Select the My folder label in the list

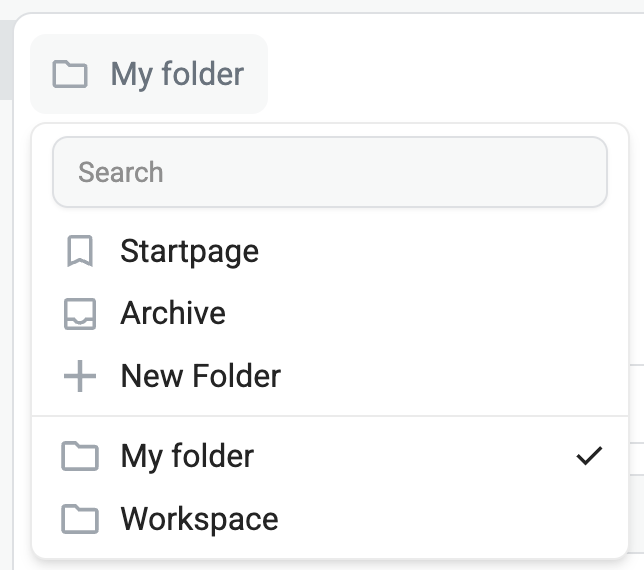(x=187, y=457)
